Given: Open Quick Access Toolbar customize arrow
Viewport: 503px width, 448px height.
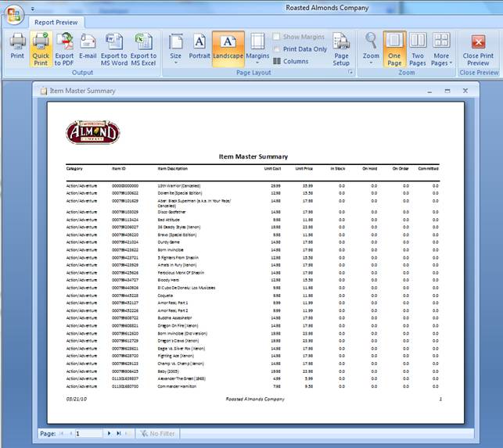Looking at the screenshot, I should point(33,9).
